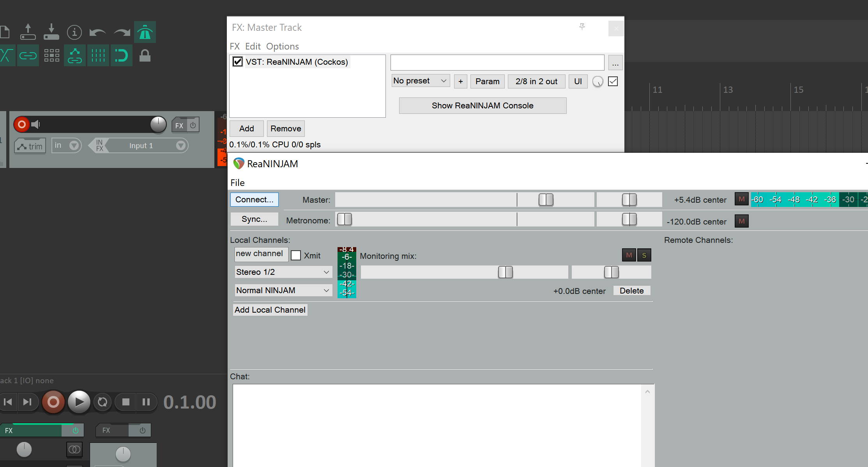Toggle the repeat loop button
The image size is (868, 467).
(103, 402)
